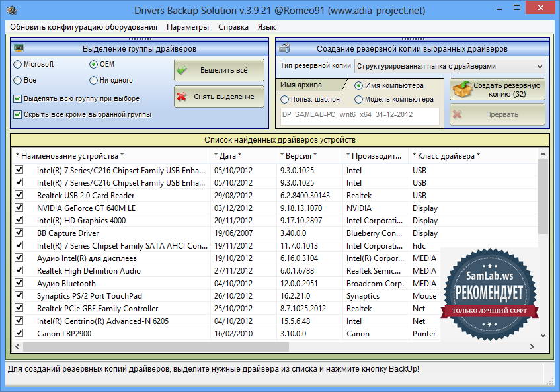The height and width of the screenshot is (392, 560).
Task: Uncheck the NVIDIA GeForce GT 640M LE driver
Action: coord(19,208)
